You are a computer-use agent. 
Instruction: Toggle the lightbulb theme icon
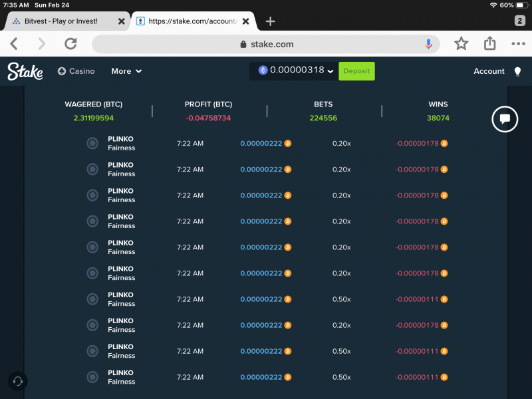(x=517, y=72)
